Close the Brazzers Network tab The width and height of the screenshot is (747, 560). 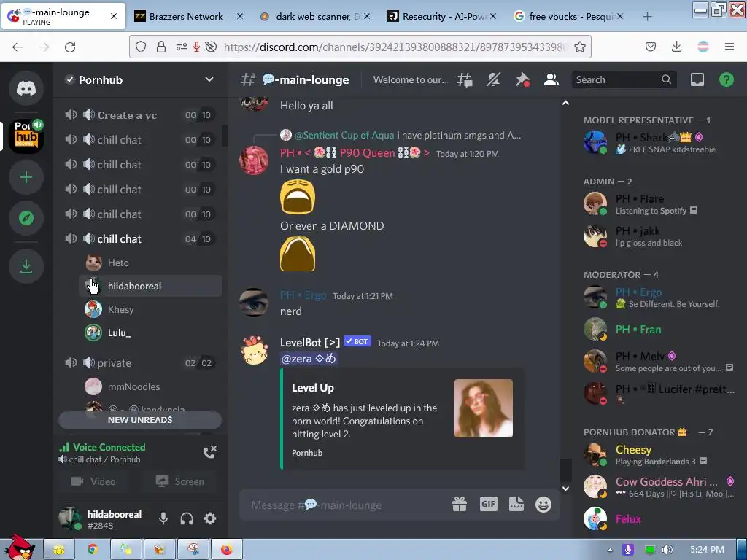click(x=240, y=17)
